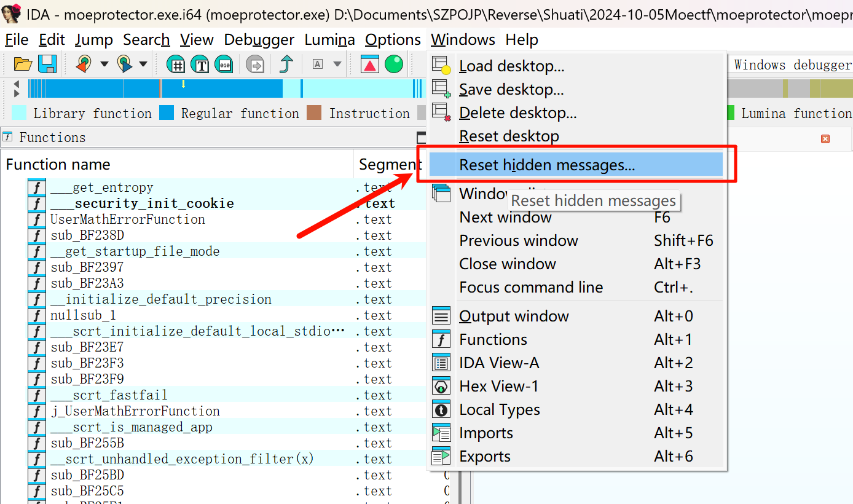Image resolution: width=853 pixels, height=504 pixels.
Task: Select function ___get_entropy in the list
Action: (102, 187)
